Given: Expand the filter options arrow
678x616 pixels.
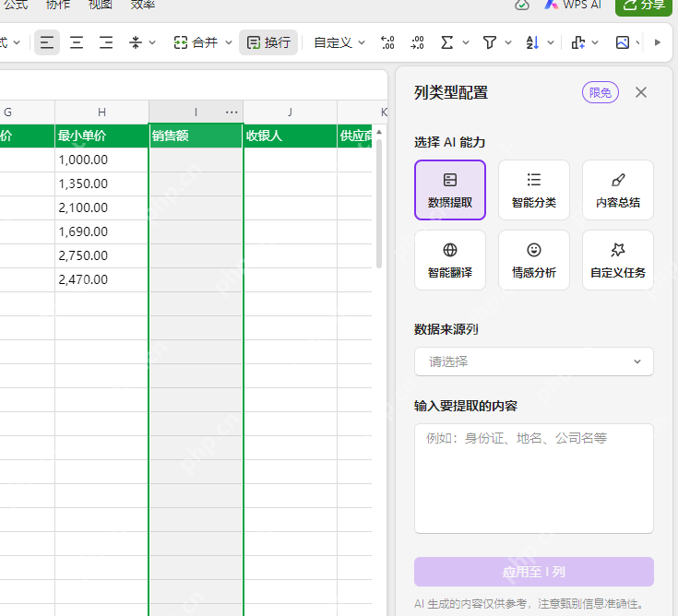Looking at the screenshot, I should [508, 42].
